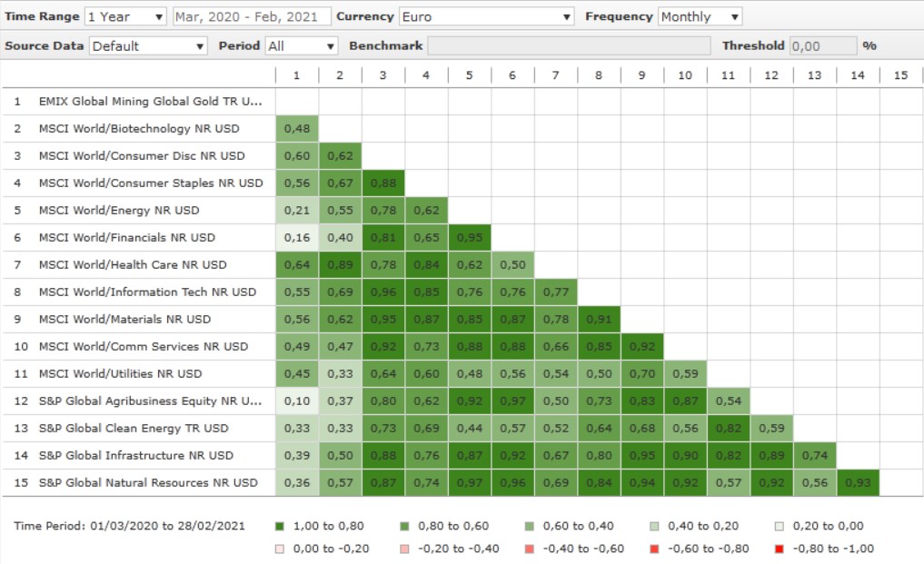
Task: Select the MSCI World/Utilities NR USD label
Action: (120, 374)
